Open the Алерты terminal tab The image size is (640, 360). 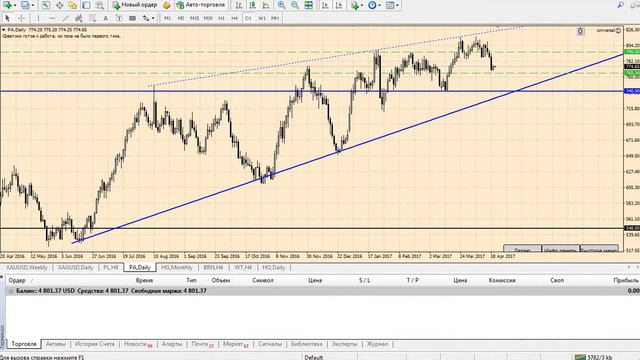171,344
